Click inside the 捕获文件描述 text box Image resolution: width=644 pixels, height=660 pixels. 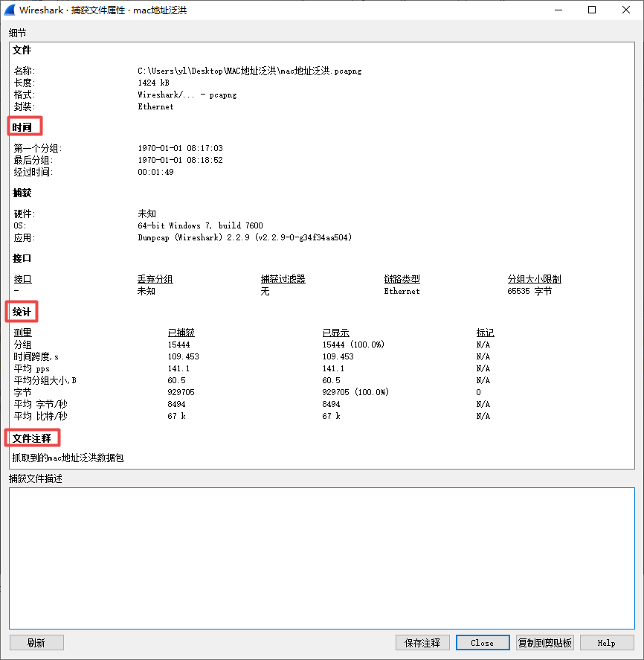click(322, 558)
